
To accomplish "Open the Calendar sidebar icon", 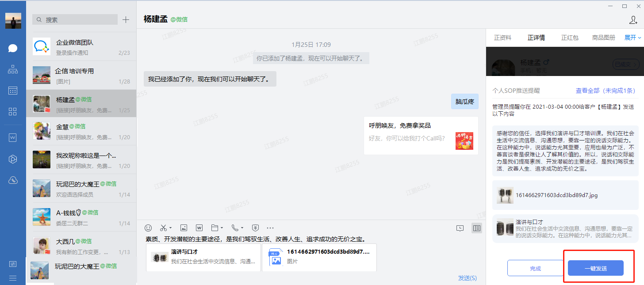I will (x=13, y=91).
